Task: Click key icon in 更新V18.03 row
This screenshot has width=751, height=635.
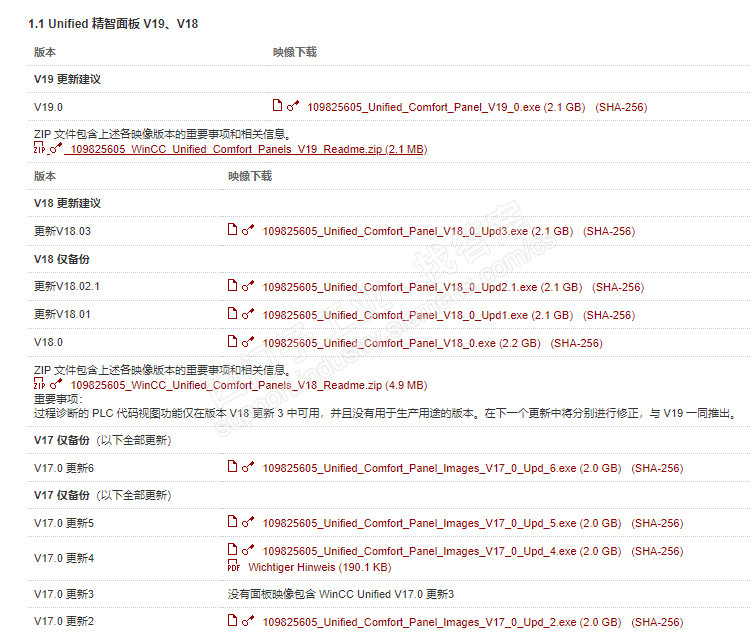Action: [248, 230]
